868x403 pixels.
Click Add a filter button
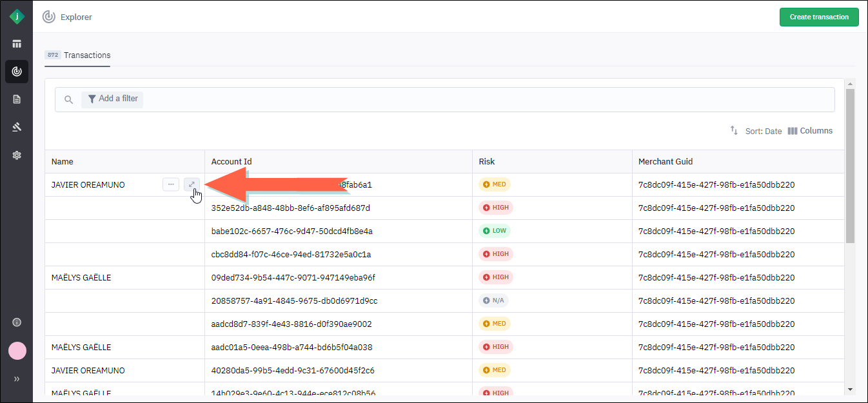pyautogui.click(x=112, y=99)
